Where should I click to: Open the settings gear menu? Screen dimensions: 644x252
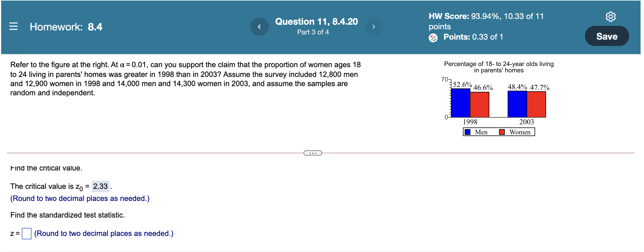coord(611,17)
